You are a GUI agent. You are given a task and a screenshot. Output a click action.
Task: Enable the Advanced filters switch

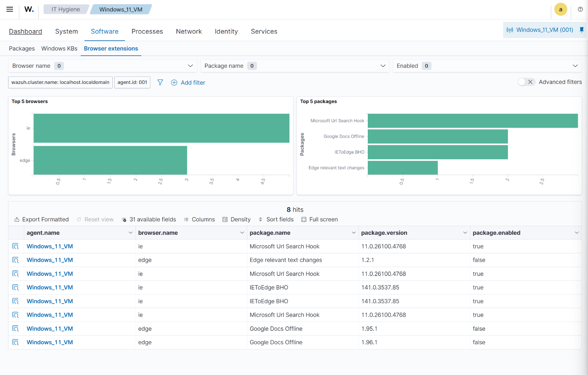(526, 82)
